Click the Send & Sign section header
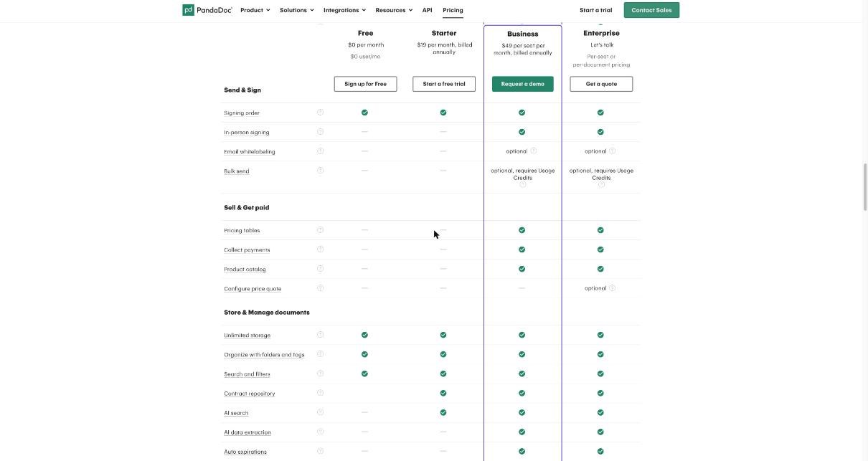Image resolution: width=868 pixels, height=461 pixels. click(x=242, y=90)
